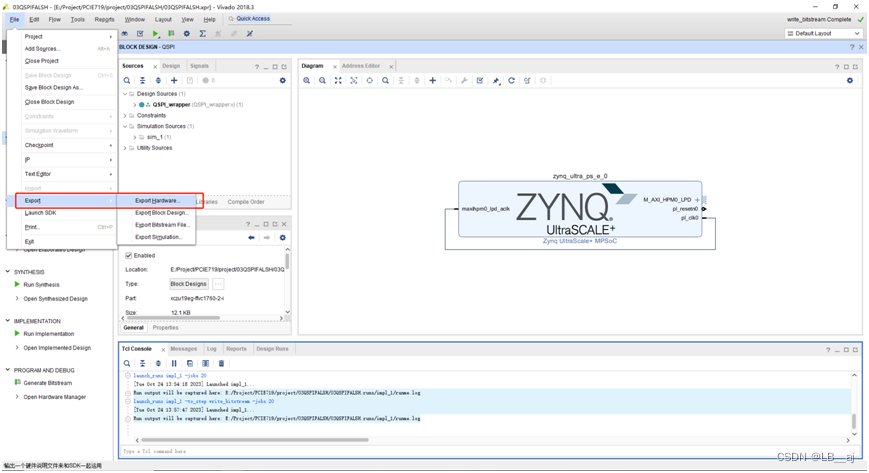Click Add Sources plus icon in Sources panel

tap(174, 80)
